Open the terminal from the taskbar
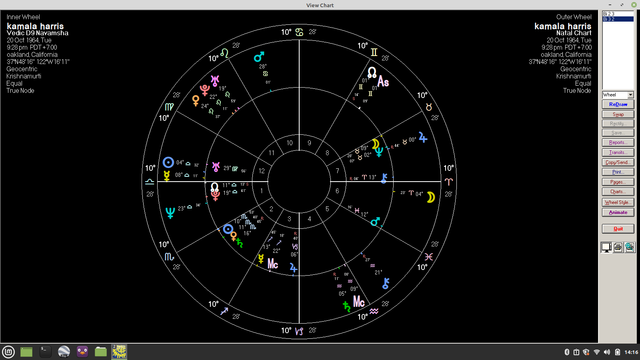640x360 pixels. click(x=45, y=352)
